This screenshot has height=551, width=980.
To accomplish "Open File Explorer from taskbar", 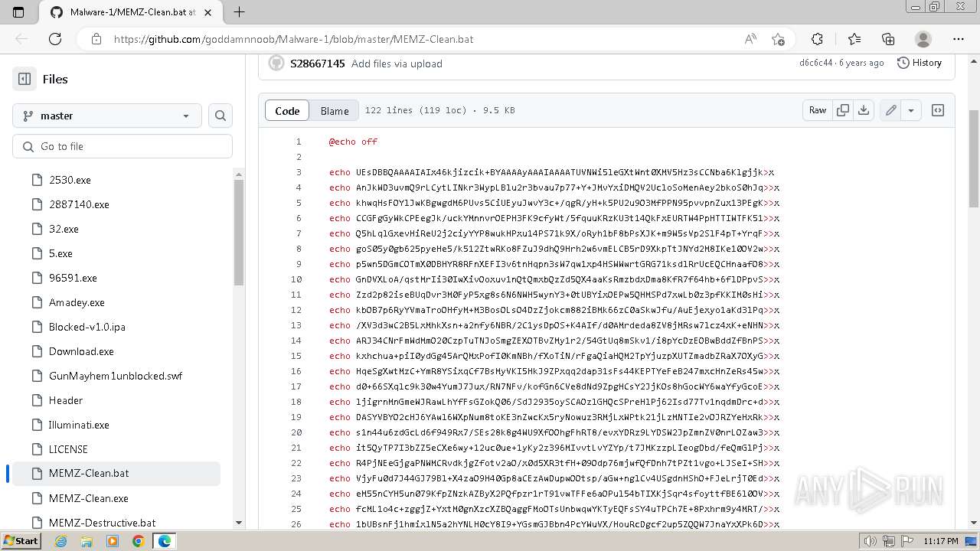I will click(x=87, y=541).
